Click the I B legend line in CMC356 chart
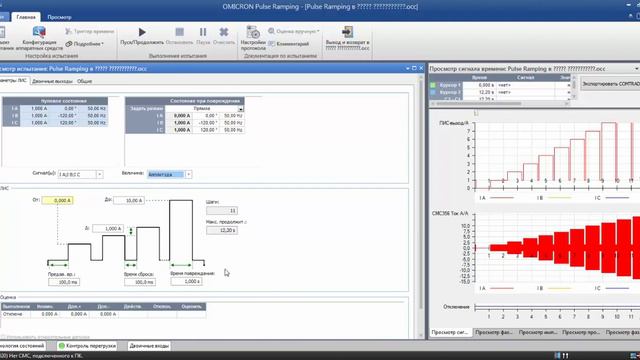This screenshot has width=640, height=360. (x=559, y=288)
